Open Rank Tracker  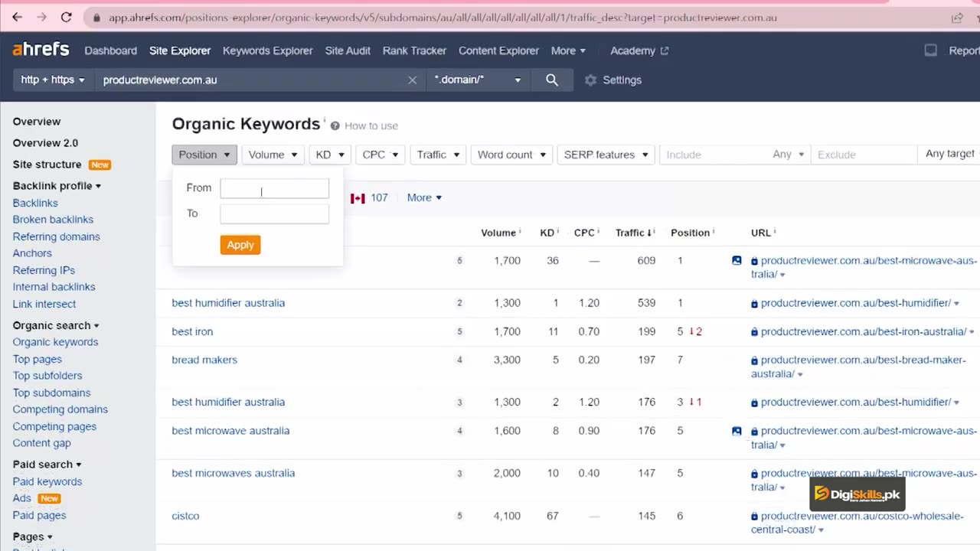[x=414, y=51]
